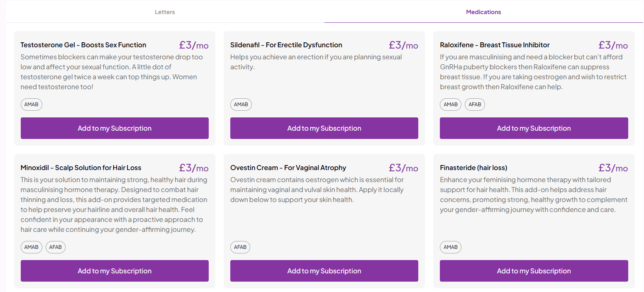Click the Finasteride (hair loss) title
This screenshot has width=644, height=292.
(x=473, y=168)
